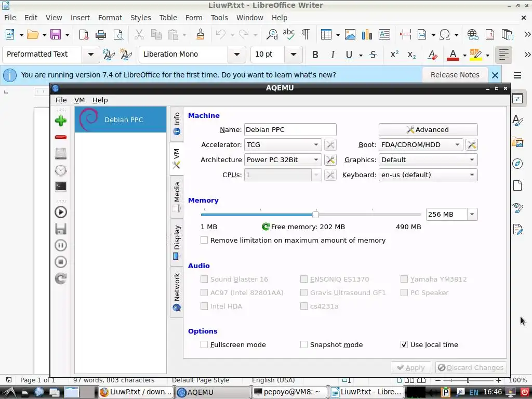Click the memory slider handle

315,215
